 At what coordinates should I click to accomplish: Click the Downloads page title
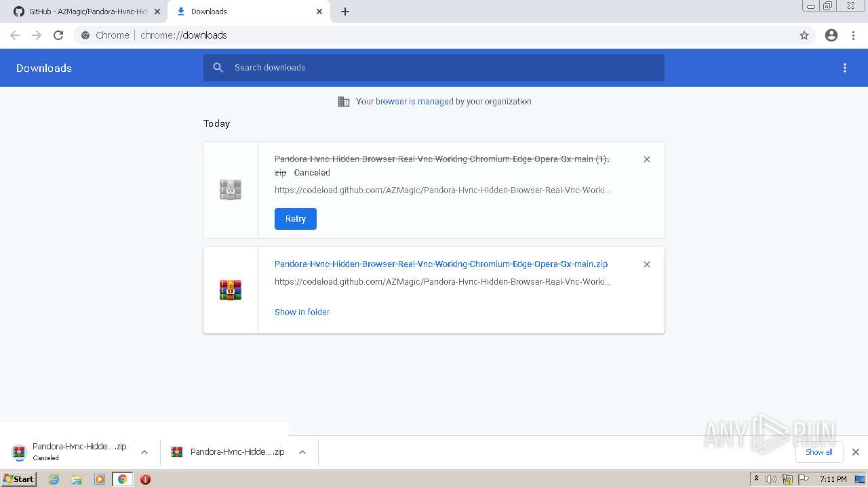click(44, 68)
